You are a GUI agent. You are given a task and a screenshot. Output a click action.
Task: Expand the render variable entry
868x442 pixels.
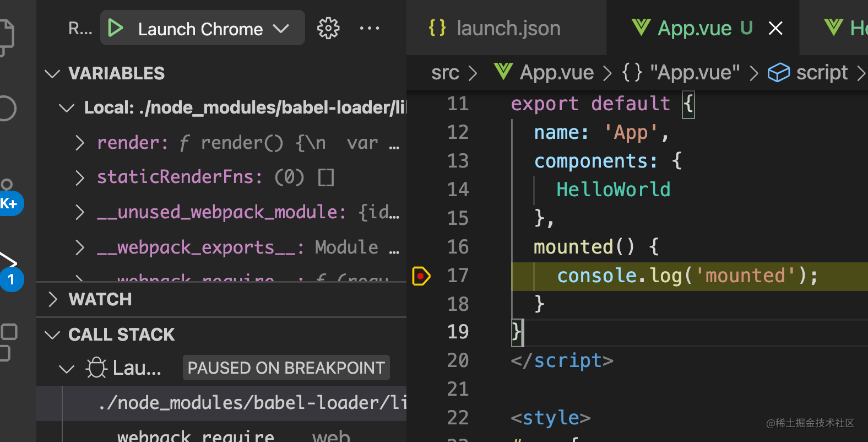(80, 143)
